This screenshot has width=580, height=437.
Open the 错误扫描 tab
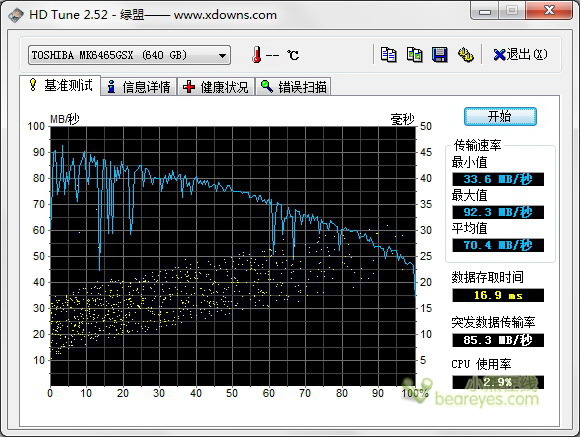point(293,87)
